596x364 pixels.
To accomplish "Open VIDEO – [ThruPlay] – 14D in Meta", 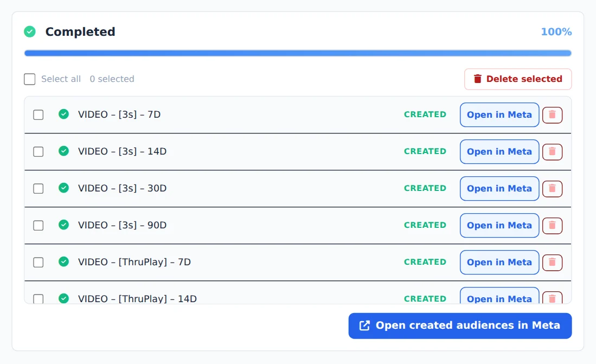I will click(x=499, y=296).
